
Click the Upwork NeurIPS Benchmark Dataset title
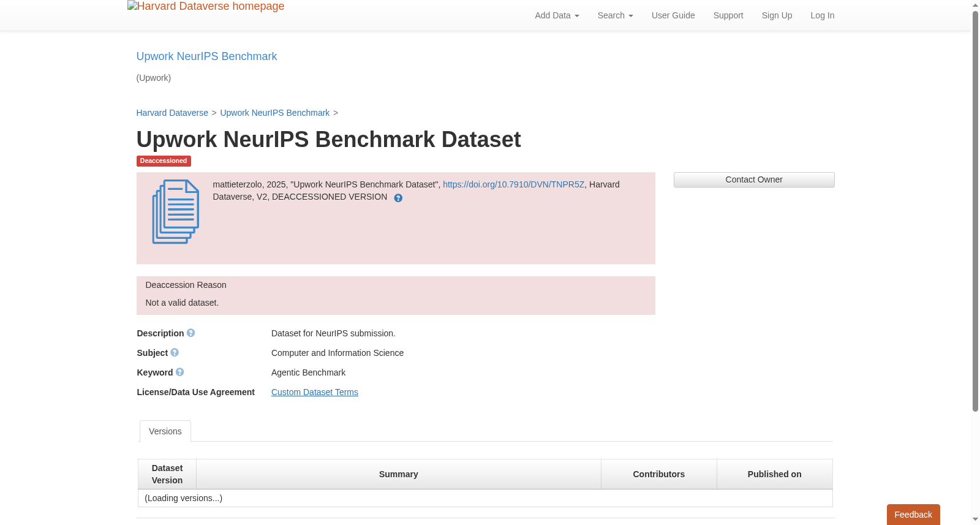pyautogui.click(x=328, y=140)
